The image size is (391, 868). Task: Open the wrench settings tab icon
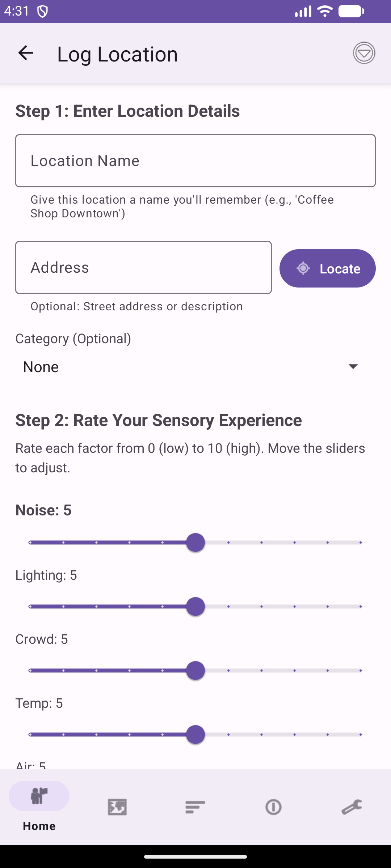pos(352,807)
